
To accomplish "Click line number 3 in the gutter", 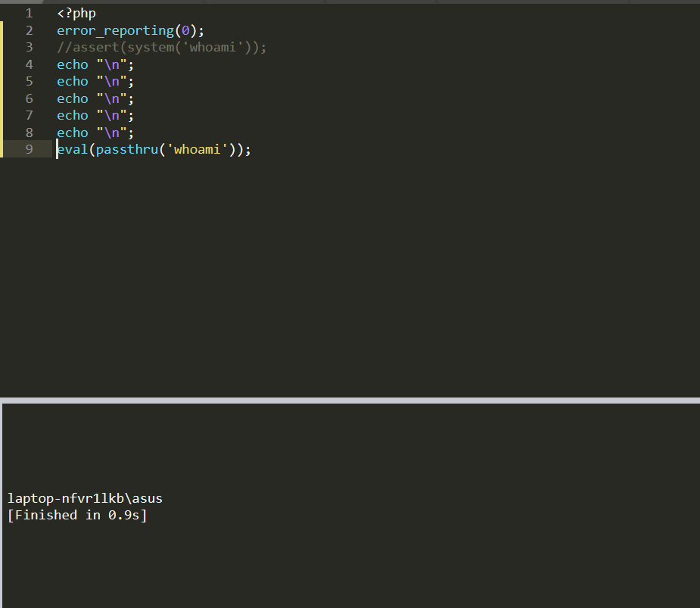I will 29,47.
